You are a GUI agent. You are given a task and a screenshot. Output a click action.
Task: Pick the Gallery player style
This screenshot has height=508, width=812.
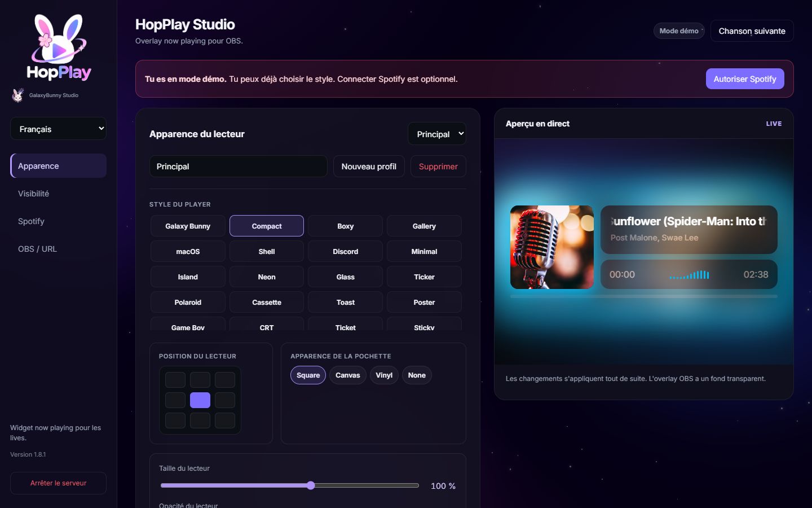(424, 226)
